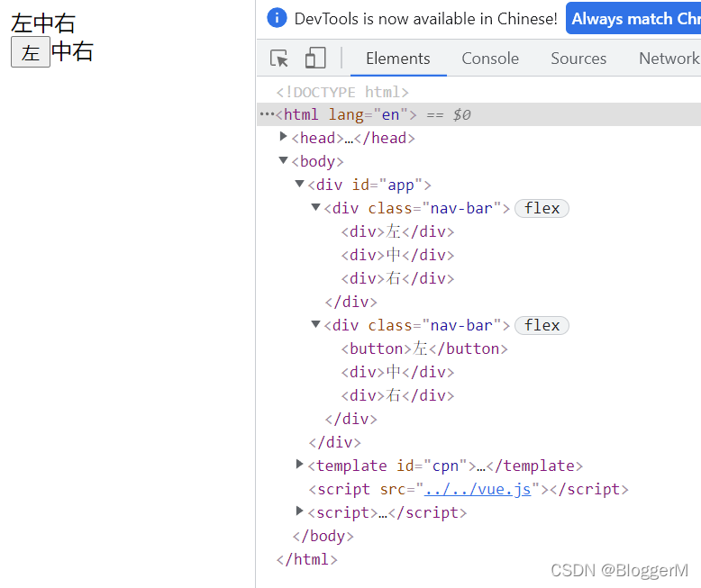
Task: Click the 左 button on the page
Action: tap(31, 52)
